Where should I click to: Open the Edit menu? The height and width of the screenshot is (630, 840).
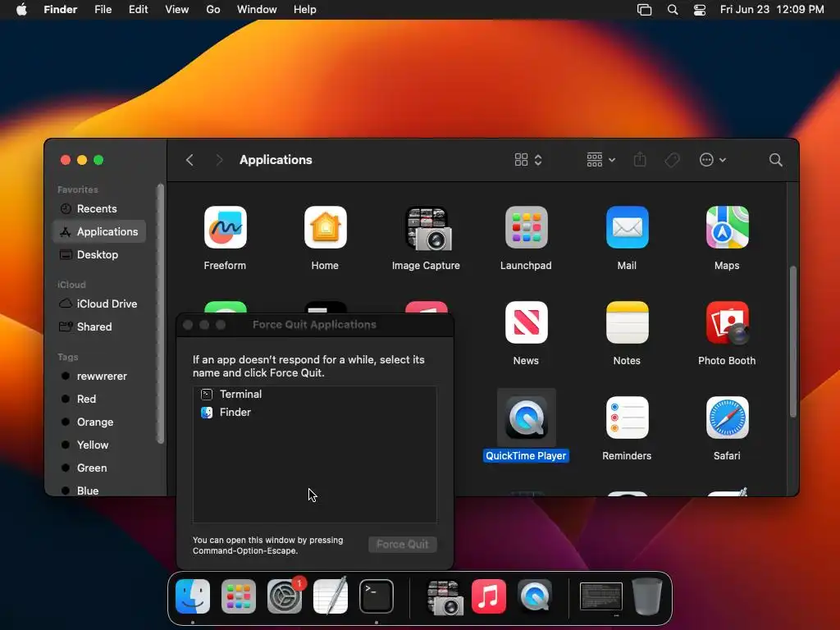[x=138, y=9]
